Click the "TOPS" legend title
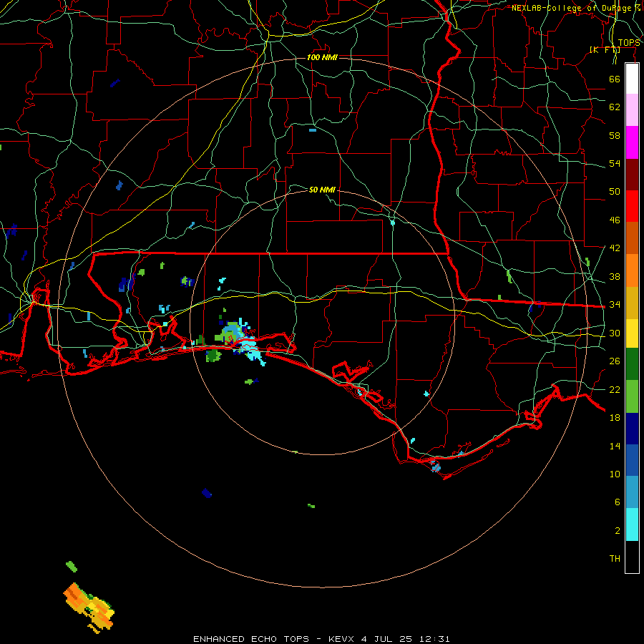 [629, 43]
